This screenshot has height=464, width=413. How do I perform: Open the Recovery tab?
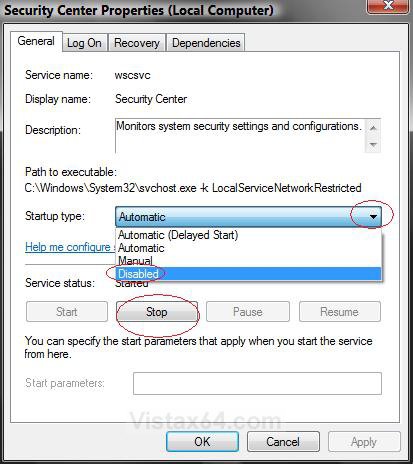pos(137,43)
